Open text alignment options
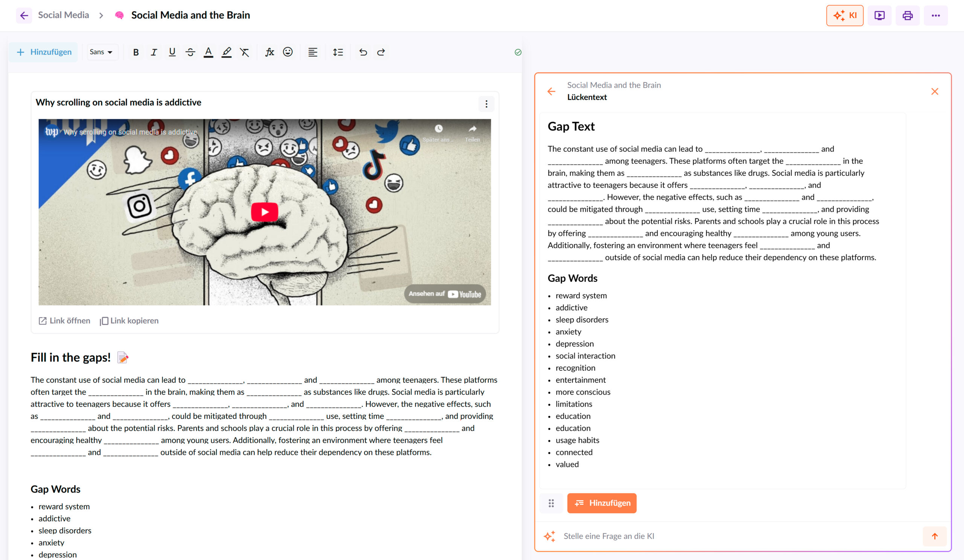Viewport: 964px width, 560px height. click(313, 52)
